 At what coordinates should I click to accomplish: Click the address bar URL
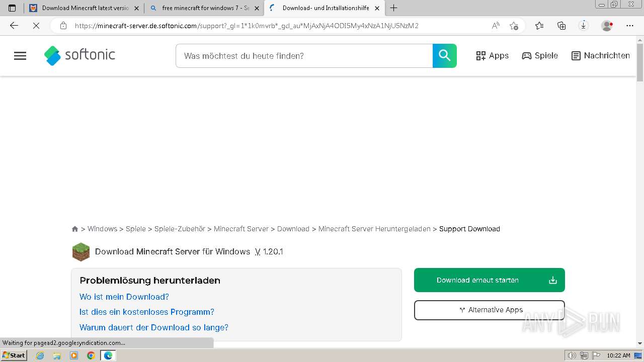pyautogui.click(x=247, y=26)
